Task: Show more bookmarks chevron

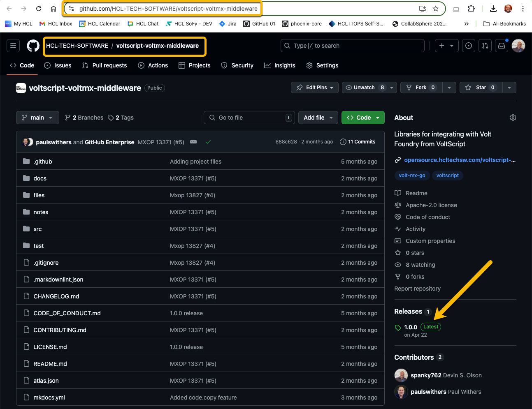Action: (466, 24)
